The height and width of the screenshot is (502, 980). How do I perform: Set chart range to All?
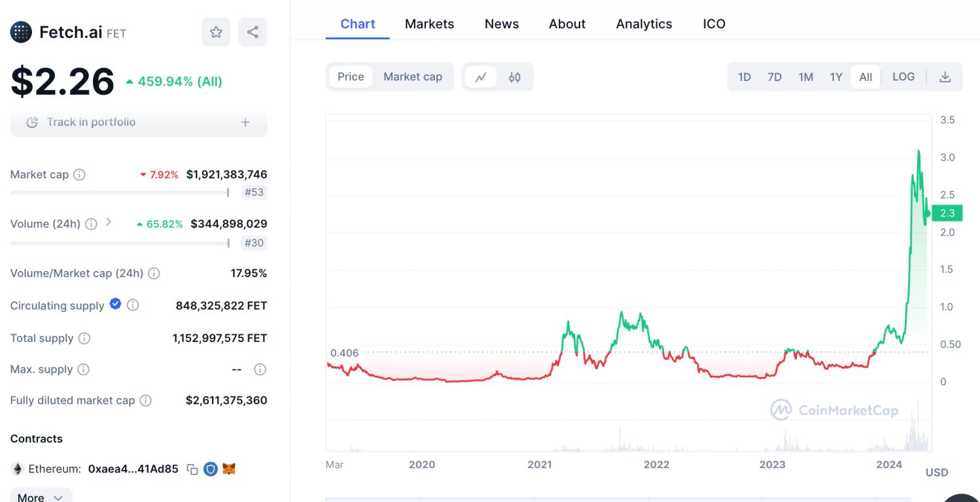click(x=866, y=77)
